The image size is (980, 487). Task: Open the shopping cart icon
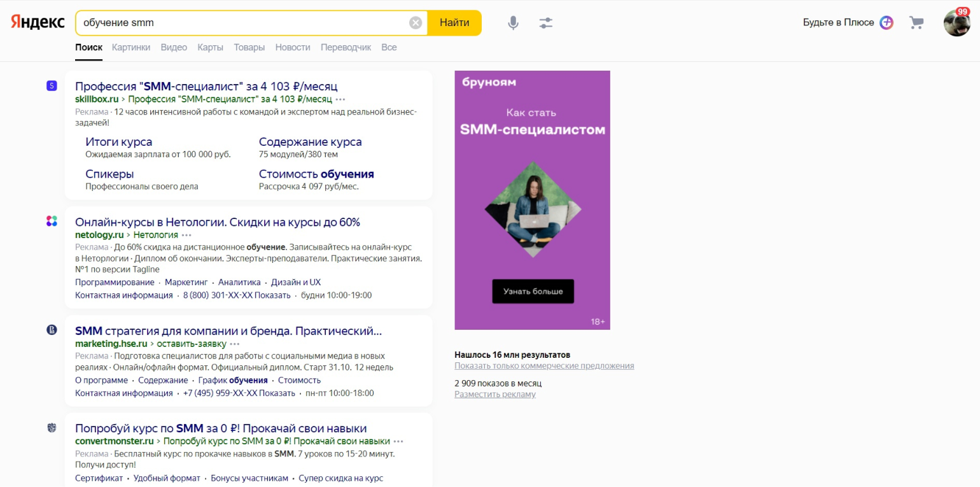916,23
